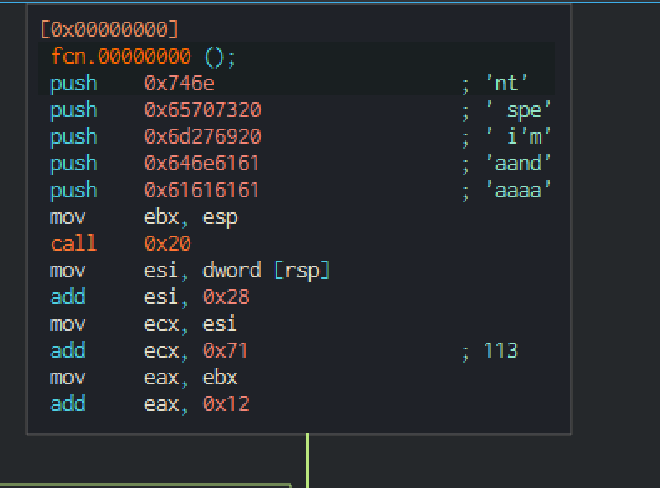Click the add esi, 0x28 line
The width and height of the screenshot is (660, 488).
click(150, 297)
